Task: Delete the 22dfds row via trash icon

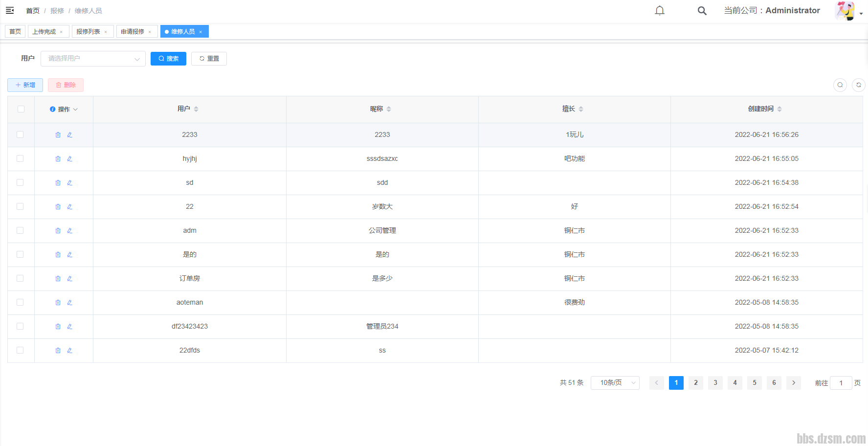Action: tap(58, 351)
